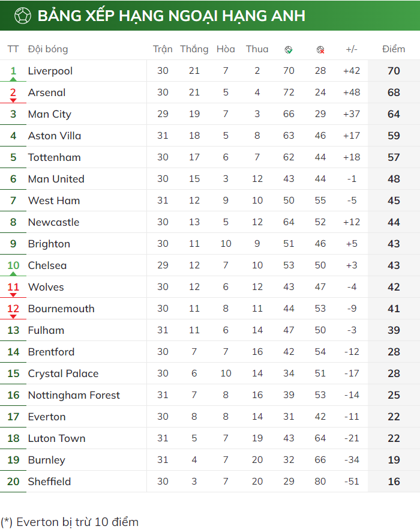Open the Crystal Palace team link
420x532 pixels.
[63, 374]
